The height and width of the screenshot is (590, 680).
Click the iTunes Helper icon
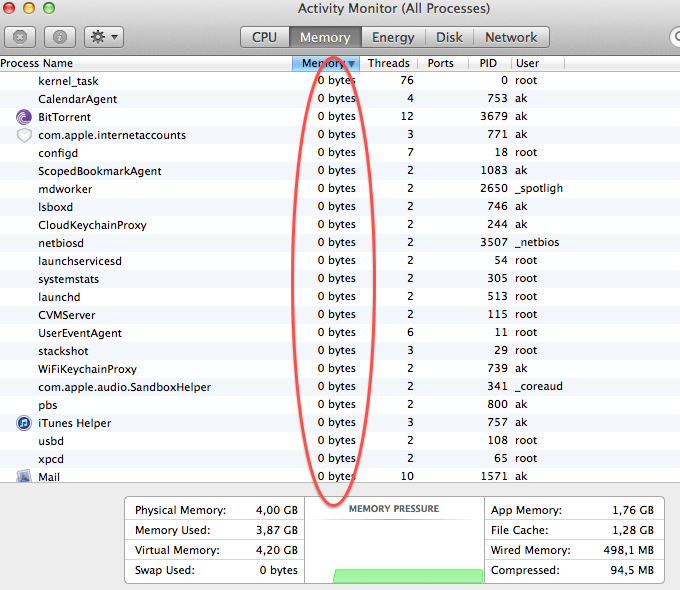(24, 423)
